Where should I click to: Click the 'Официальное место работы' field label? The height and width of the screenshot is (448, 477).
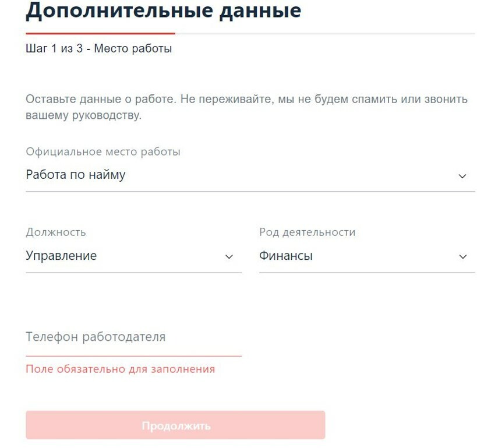[103, 152]
